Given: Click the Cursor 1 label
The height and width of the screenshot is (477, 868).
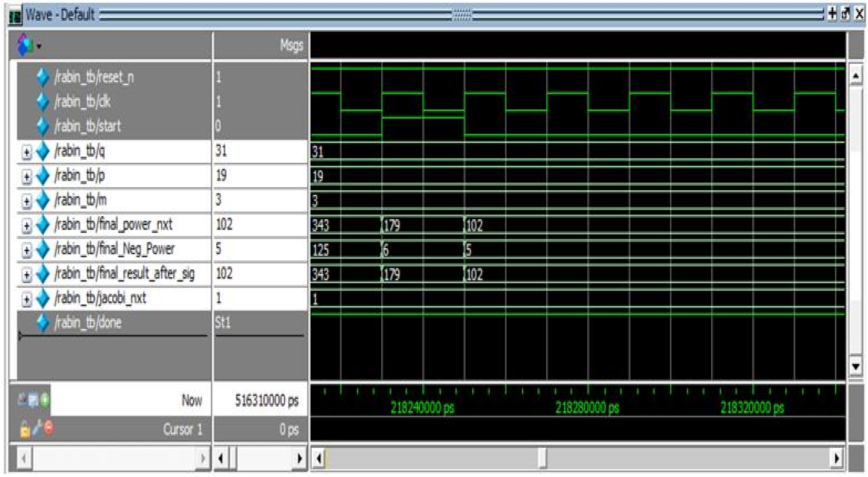Looking at the screenshot, I should pos(182,429).
